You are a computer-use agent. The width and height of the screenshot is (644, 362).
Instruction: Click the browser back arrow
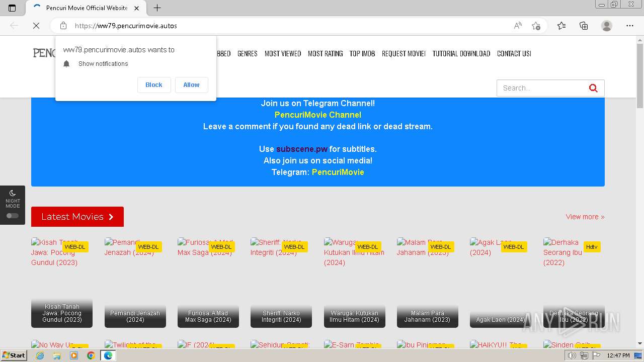(x=14, y=26)
